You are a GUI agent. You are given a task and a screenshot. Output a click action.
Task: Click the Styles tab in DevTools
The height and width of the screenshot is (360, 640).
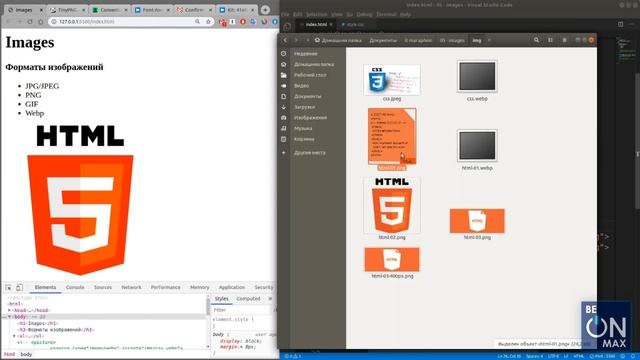click(x=222, y=299)
